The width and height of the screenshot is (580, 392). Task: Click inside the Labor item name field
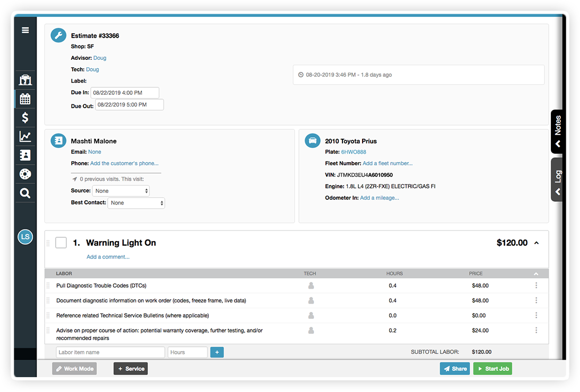click(x=110, y=352)
